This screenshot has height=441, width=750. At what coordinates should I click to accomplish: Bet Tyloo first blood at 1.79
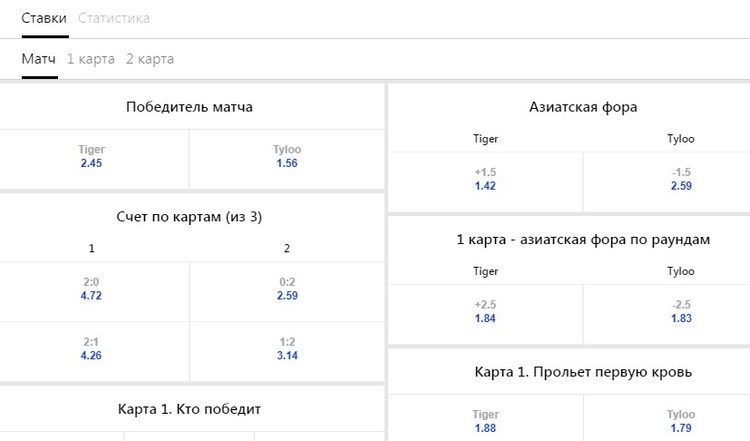[x=681, y=421]
